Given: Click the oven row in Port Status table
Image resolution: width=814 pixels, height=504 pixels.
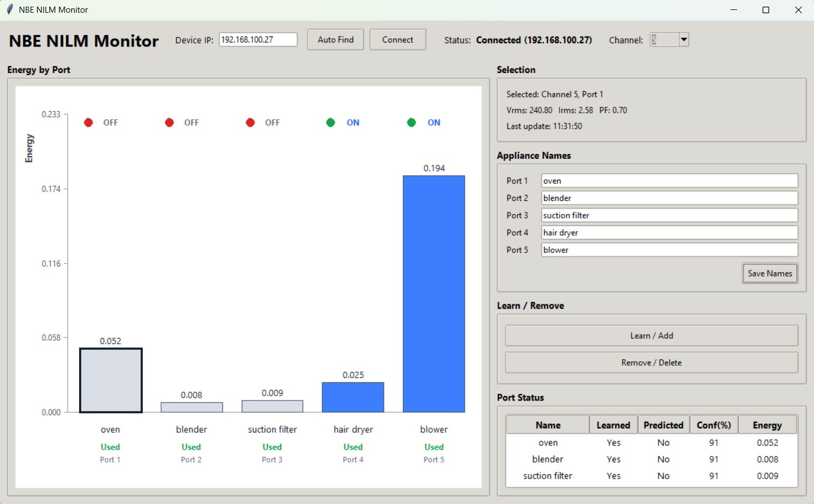Looking at the screenshot, I should tap(547, 443).
